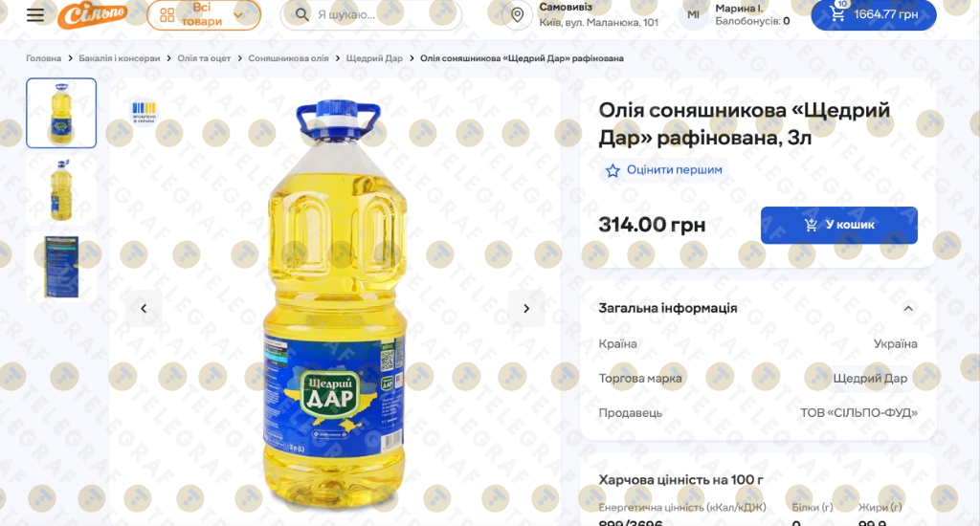Open the Всі товари dropdown

[x=204, y=15]
